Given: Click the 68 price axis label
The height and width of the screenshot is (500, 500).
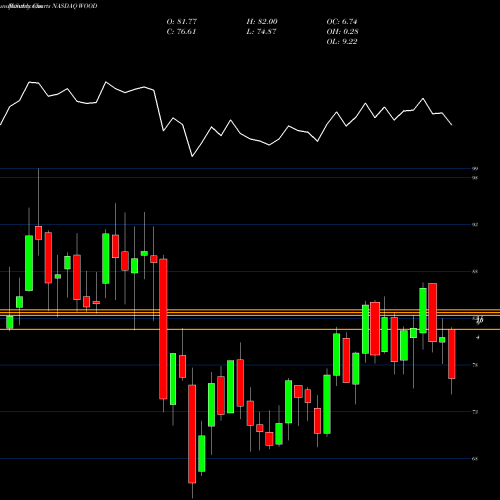Looking at the screenshot, I should pos(475,459).
